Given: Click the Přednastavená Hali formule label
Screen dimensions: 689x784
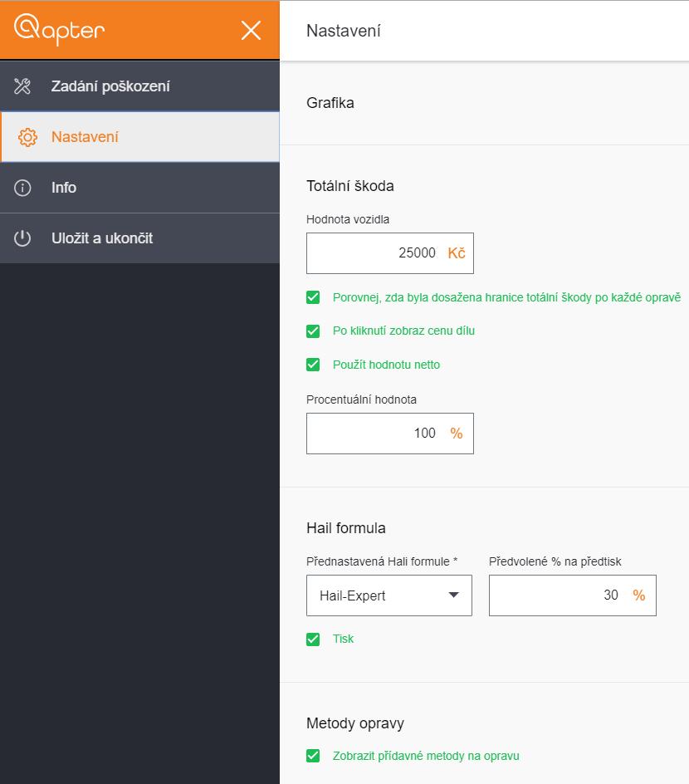Looking at the screenshot, I should point(382,561).
